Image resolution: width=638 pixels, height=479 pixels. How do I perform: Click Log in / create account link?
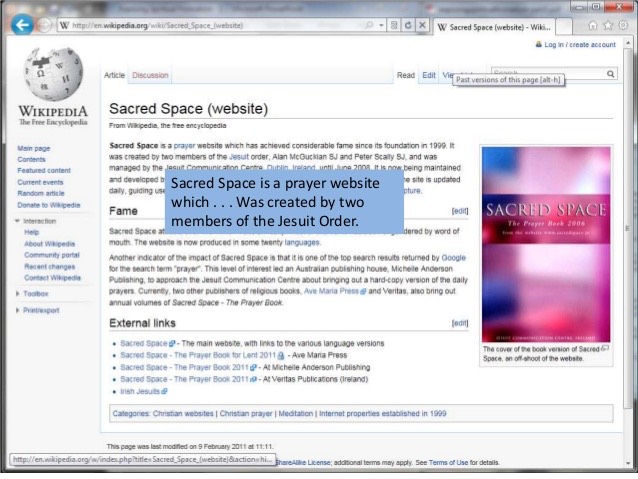coord(580,45)
